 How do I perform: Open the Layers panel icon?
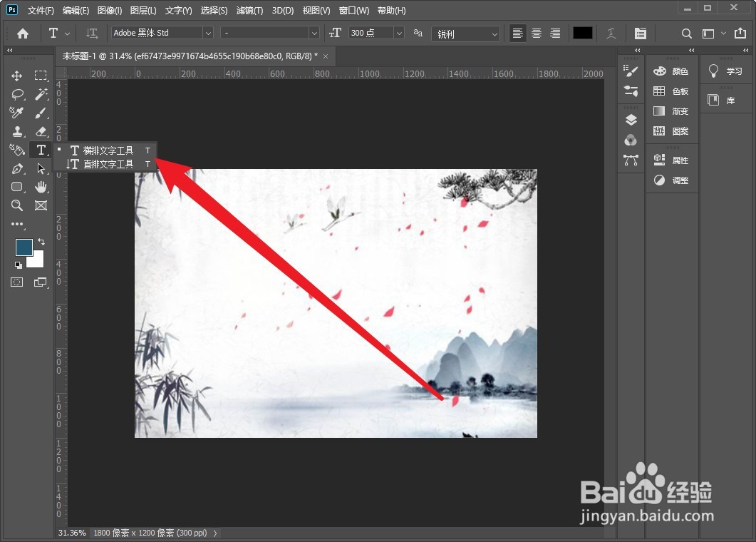pos(631,120)
